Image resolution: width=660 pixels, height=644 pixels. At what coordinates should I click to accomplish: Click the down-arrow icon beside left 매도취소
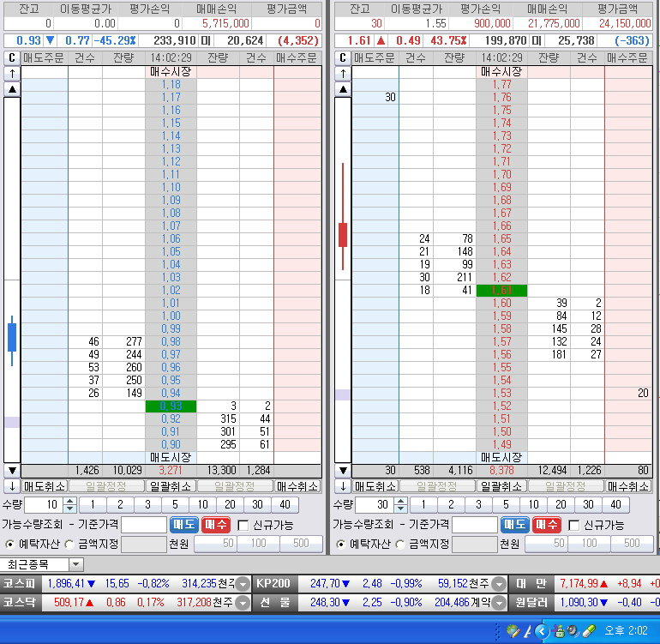[x=12, y=485]
